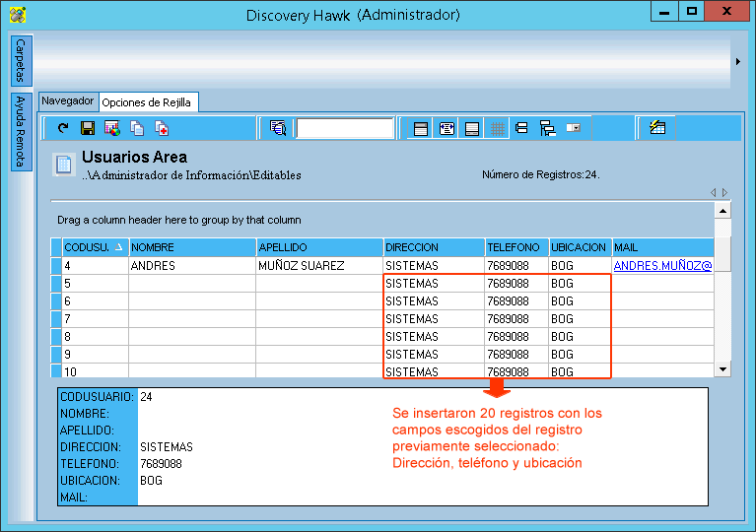The width and height of the screenshot is (756, 532).
Task: Toggle the grid lines icon
Action: coord(497,128)
